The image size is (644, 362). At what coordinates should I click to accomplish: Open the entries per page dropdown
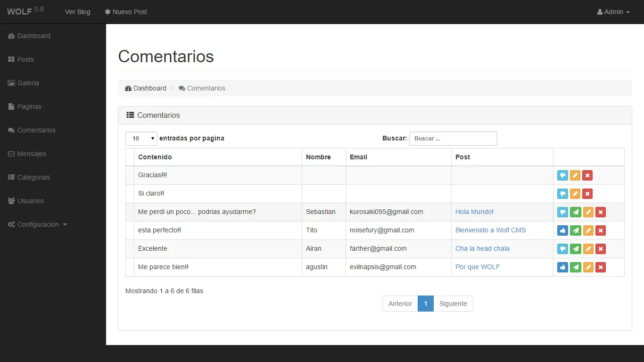(141, 139)
